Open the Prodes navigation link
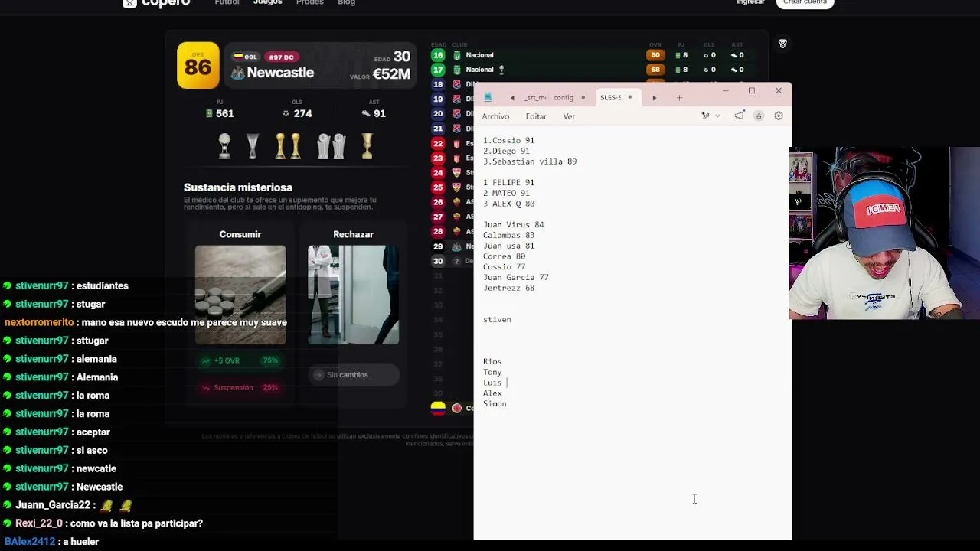This screenshot has width=980, height=551. click(x=310, y=2)
